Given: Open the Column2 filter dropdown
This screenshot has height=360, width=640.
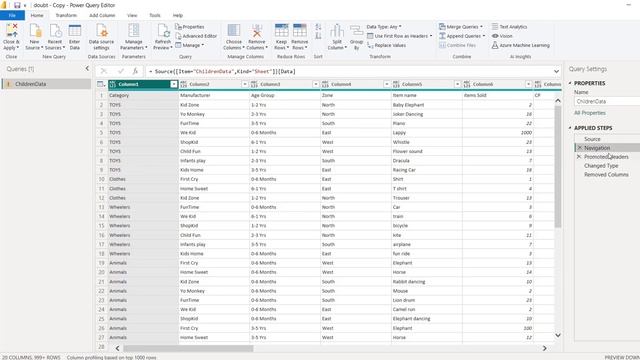Looking at the screenshot, I should [245, 84].
